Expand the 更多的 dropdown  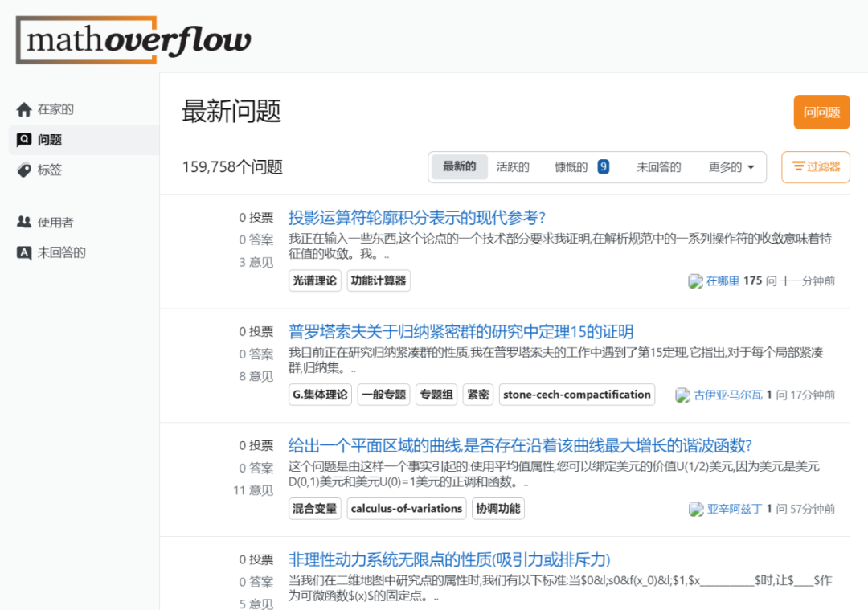[x=731, y=166]
